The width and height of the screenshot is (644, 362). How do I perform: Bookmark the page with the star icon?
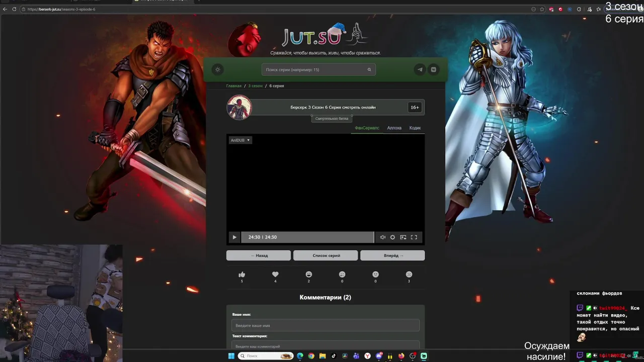coord(542,9)
